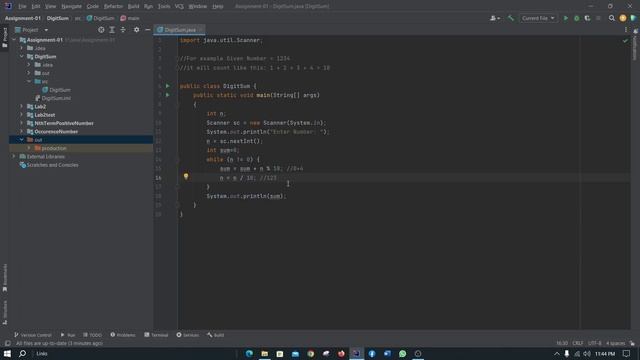640x360 pixels.
Task: Expand all in Project panel
Action: (112, 30)
